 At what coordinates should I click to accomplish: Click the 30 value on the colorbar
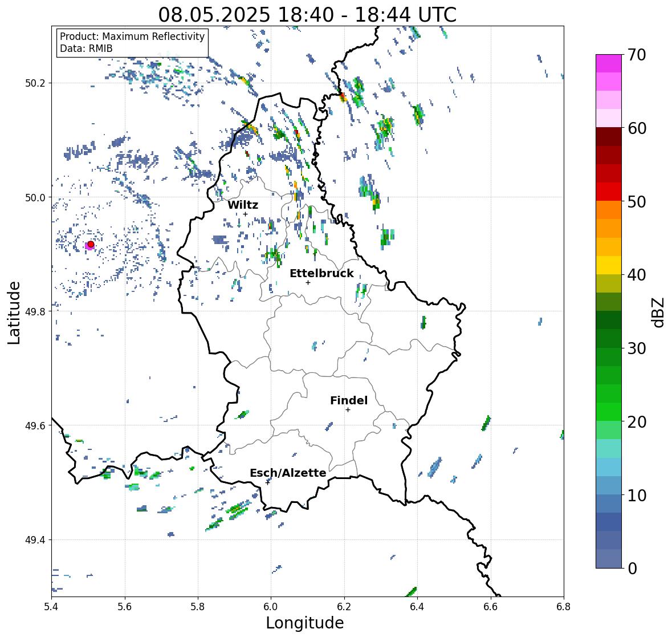(637, 348)
